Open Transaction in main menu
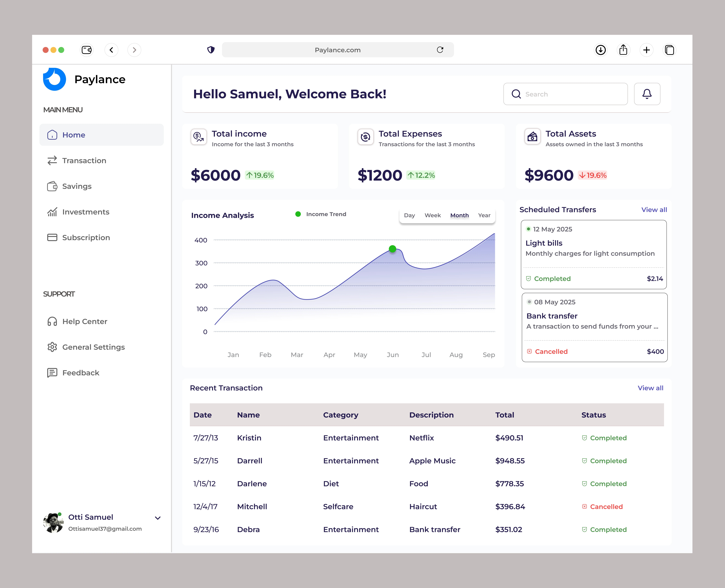The height and width of the screenshot is (588, 725). (x=84, y=161)
